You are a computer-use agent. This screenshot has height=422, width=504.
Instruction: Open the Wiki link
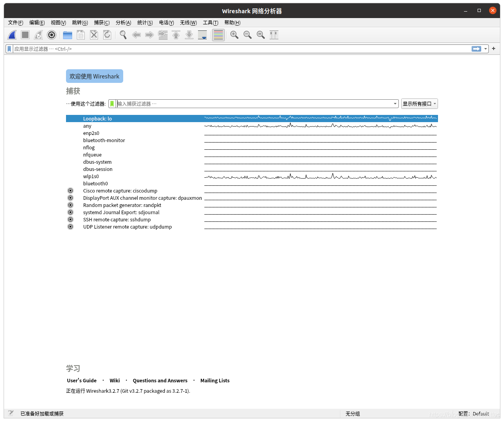[x=115, y=380]
